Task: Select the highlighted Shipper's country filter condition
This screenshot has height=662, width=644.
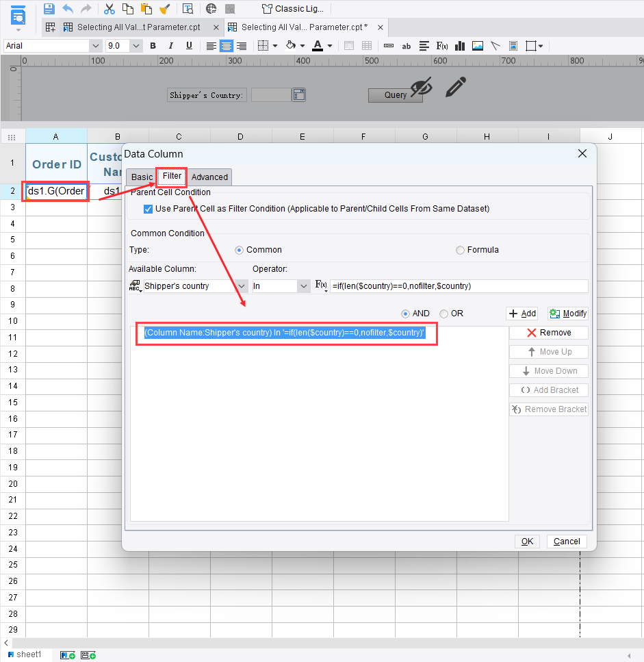Action: tap(286, 332)
